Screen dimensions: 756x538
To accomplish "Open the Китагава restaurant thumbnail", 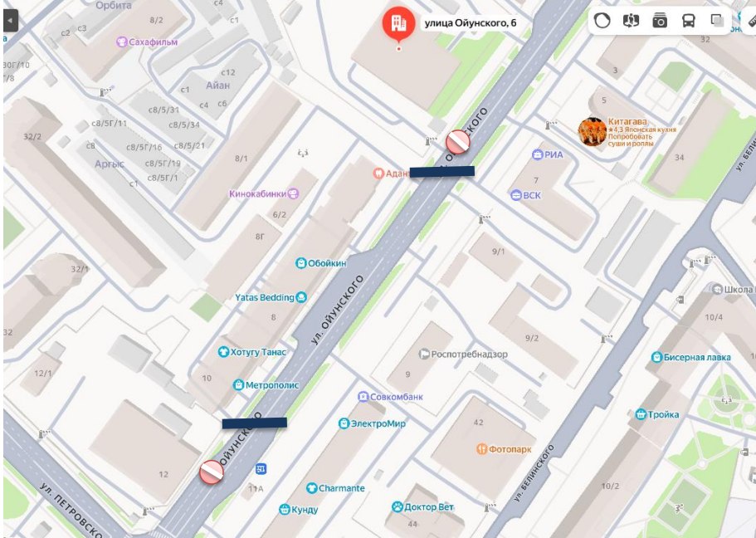I will [x=592, y=132].
